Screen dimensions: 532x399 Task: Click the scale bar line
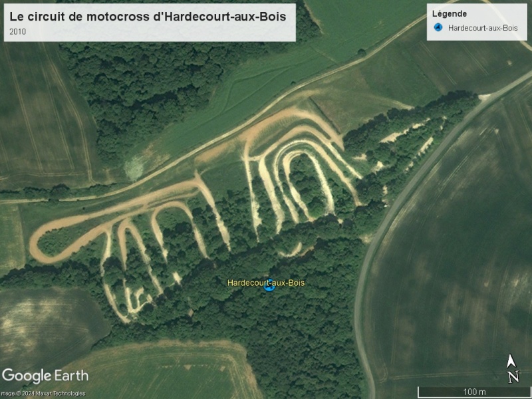[x=474, y=387]
